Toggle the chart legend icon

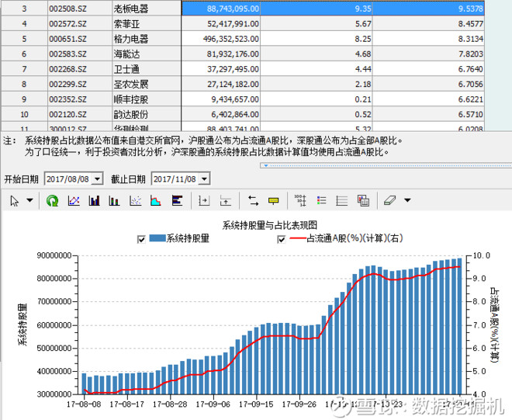tap(321, 200)
